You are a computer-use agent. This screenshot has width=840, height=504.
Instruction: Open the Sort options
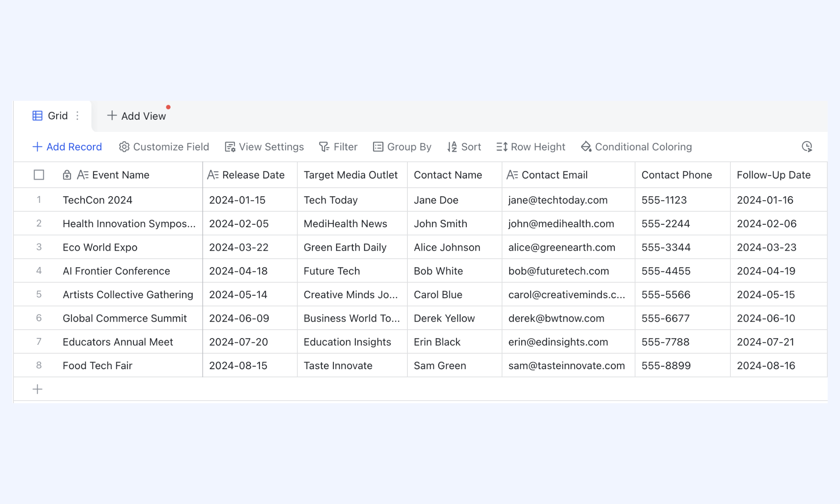click(x=464, y=147)
